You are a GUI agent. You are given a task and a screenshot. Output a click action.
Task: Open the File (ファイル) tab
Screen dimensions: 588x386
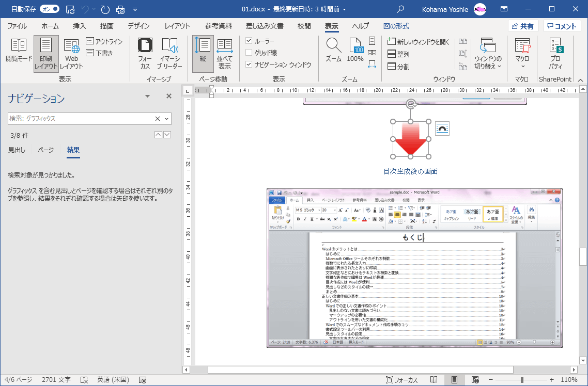(17, 26)
